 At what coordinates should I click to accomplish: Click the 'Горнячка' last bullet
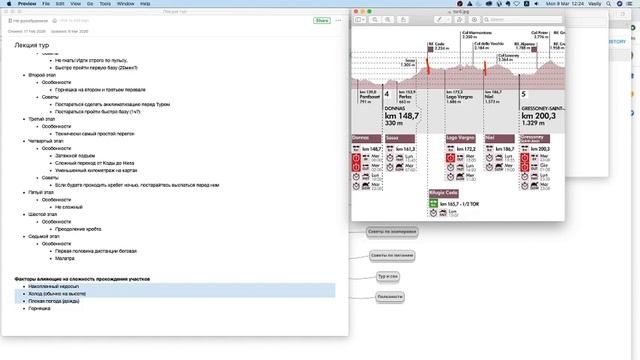[39, 309]
